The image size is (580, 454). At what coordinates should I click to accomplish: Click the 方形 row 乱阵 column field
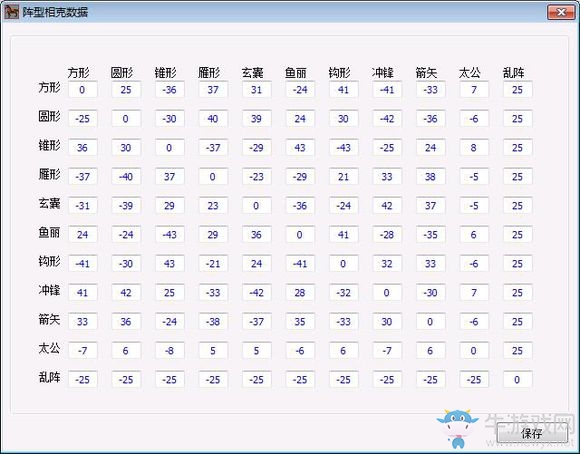click(x=517, y=90)
